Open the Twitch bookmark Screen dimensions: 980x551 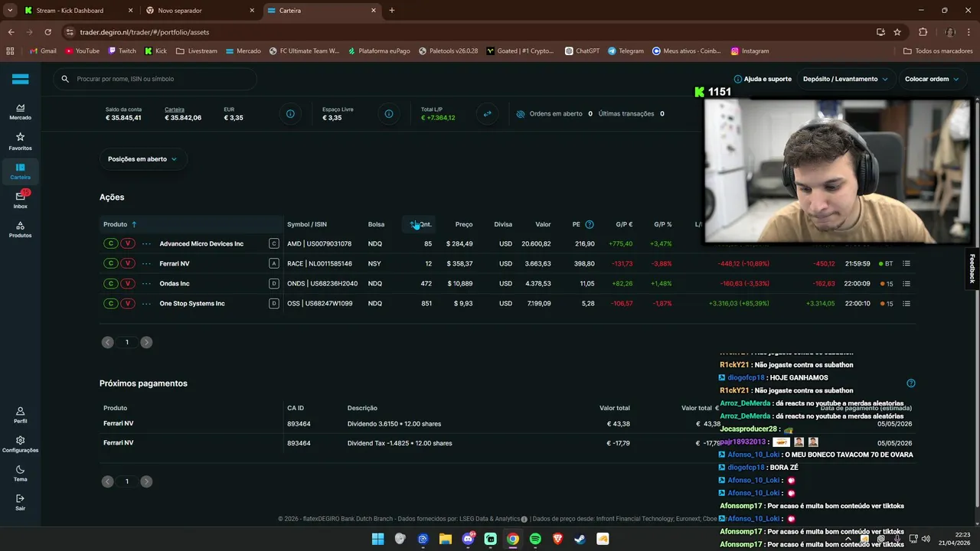122,51
